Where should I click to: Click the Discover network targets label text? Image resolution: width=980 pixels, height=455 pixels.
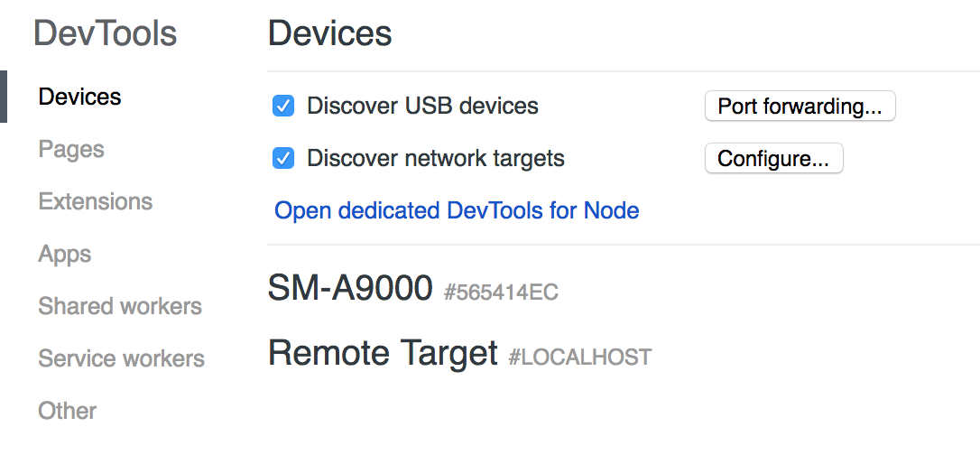(x=435, y=159)
